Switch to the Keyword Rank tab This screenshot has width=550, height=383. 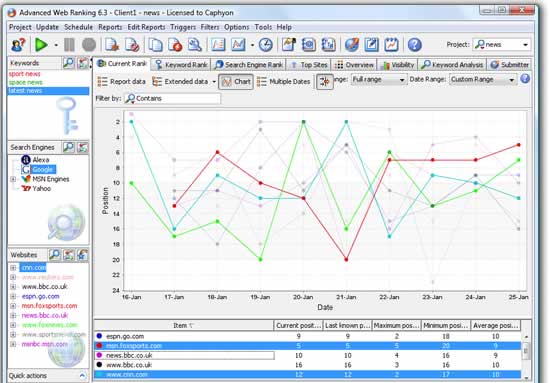(x=181, y=65)
